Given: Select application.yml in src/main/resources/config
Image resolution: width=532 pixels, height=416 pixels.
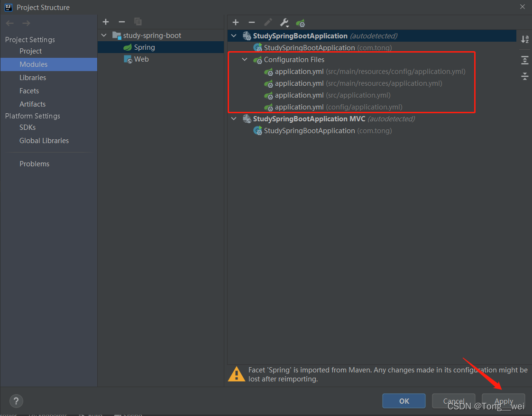Looking at the screenshot, I should [372, 72].
